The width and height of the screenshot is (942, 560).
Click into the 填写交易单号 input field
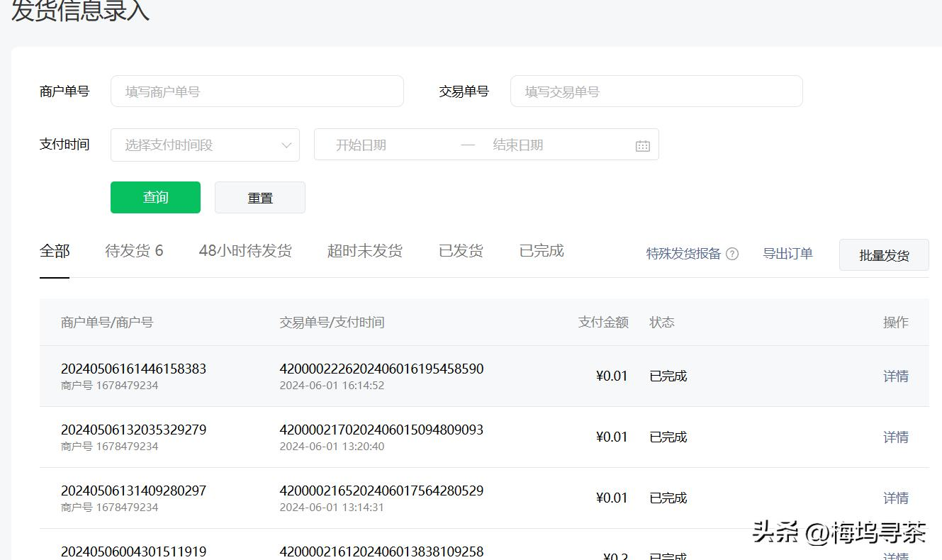[656, 91]
